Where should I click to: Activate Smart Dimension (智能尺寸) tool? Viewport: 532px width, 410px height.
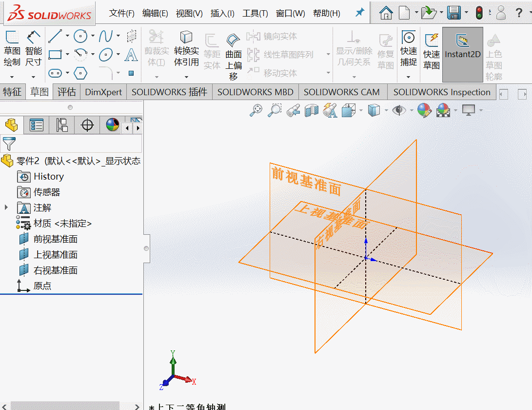click(x=33, y=48)
